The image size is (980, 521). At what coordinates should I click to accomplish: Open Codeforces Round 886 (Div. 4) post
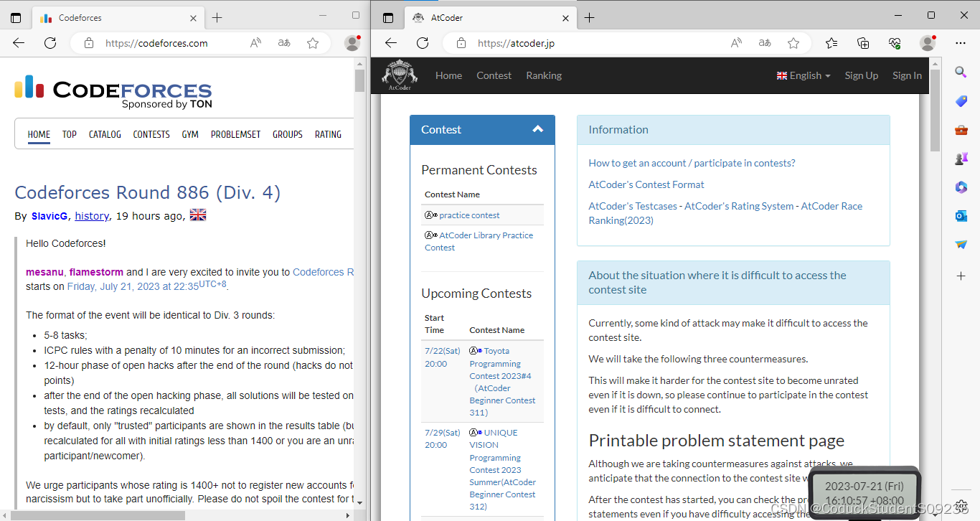pos(148,192)
